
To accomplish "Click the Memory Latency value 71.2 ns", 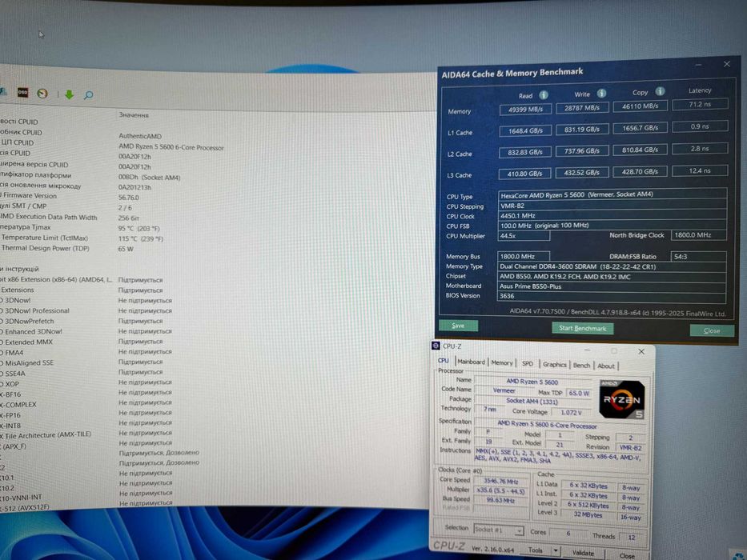I will pyautogui.click(x=700, y=104).
